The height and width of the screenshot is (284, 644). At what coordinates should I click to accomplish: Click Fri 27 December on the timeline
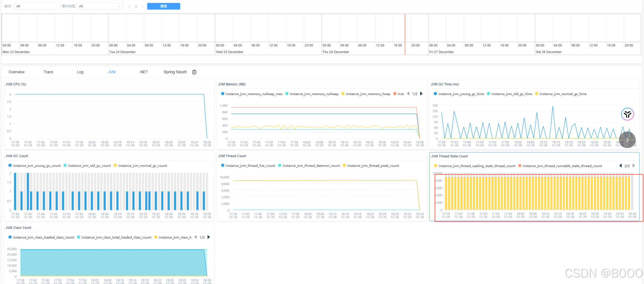tap(441, 52)
